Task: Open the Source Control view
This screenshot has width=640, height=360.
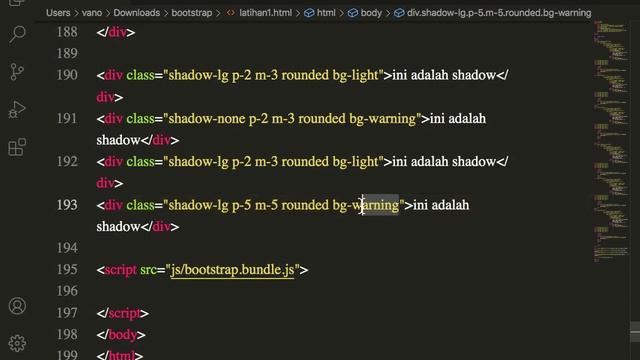Action: click(x=17, y=72)
